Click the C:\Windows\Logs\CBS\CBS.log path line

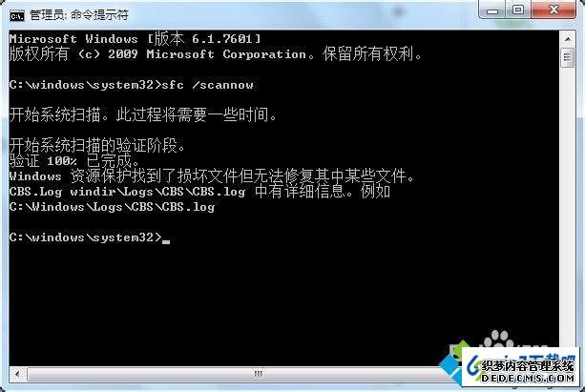(112, 207)
